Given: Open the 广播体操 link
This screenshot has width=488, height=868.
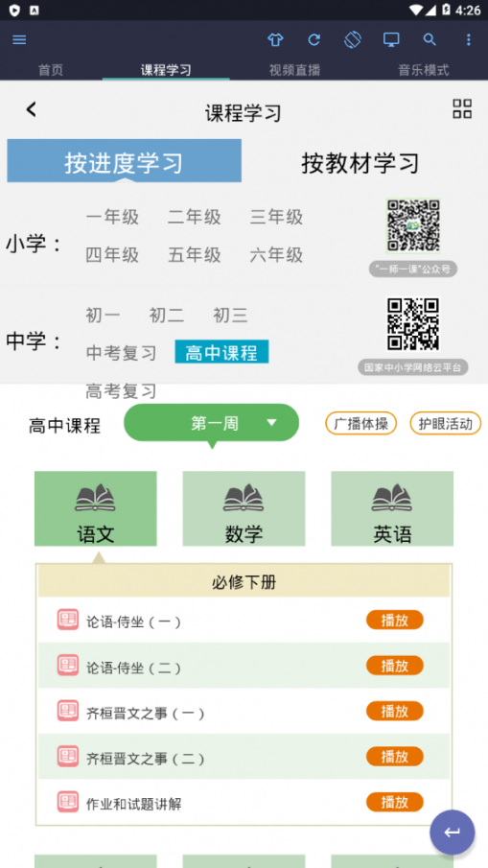Looking at the screenshot, I should (360, 424).
